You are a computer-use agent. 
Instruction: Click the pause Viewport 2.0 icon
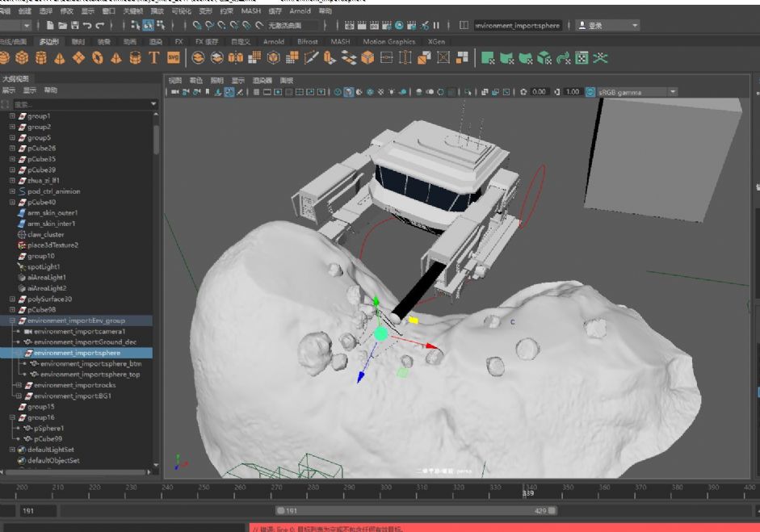coord(436,25)
